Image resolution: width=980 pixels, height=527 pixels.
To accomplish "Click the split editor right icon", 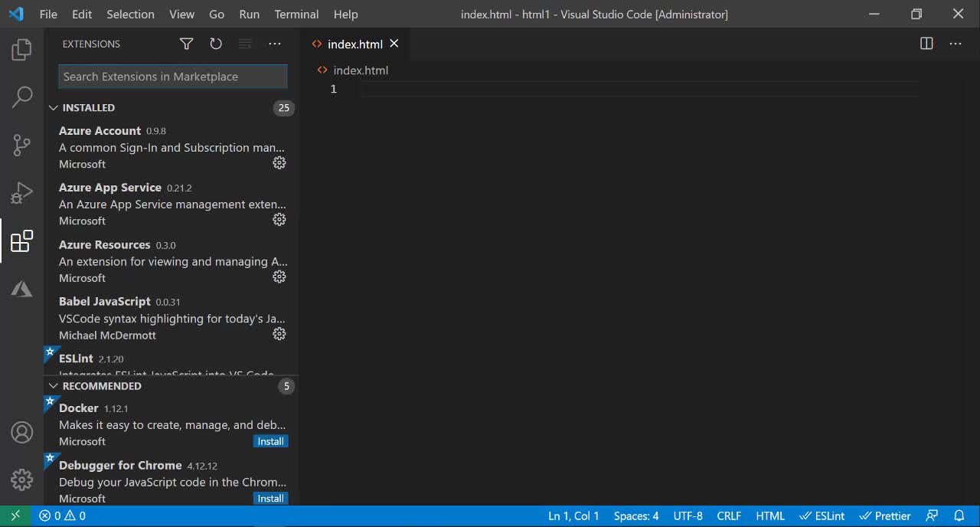I will [926, 44].
